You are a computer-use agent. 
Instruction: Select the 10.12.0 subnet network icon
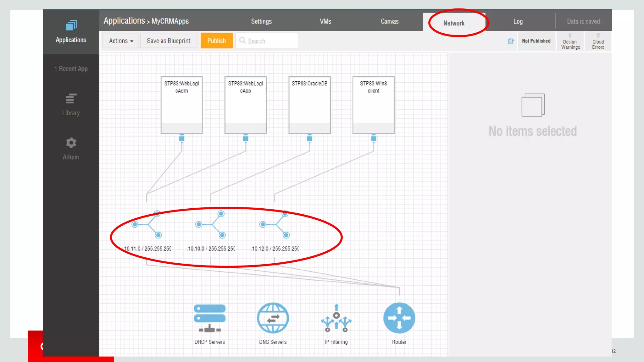275,224
